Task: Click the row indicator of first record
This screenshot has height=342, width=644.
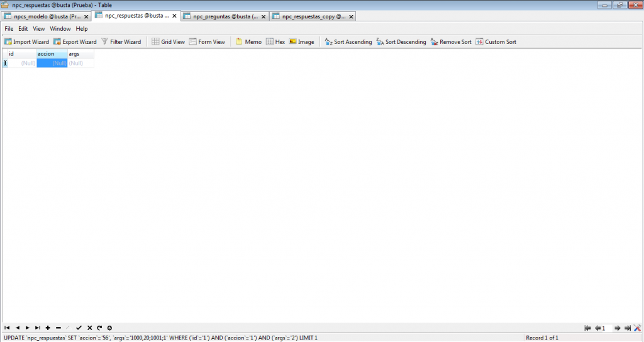Action: click(5, 63)
